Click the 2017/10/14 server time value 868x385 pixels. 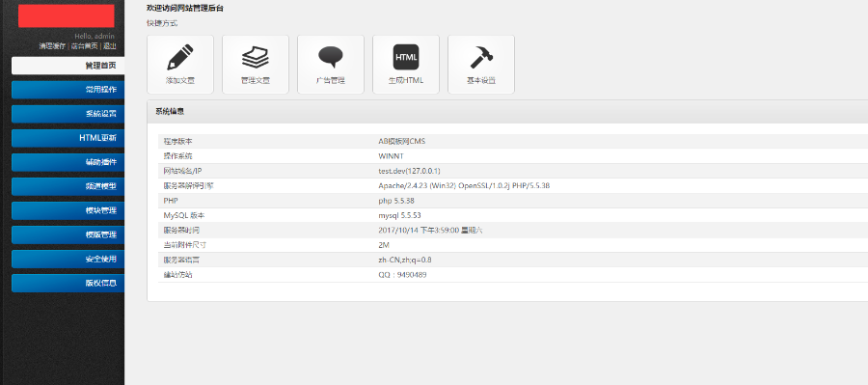431,230
